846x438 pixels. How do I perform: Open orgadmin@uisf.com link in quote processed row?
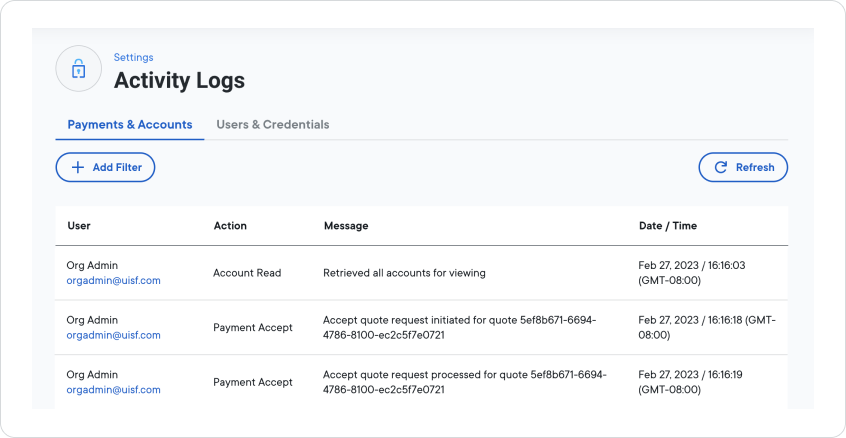tap(113, 390)
